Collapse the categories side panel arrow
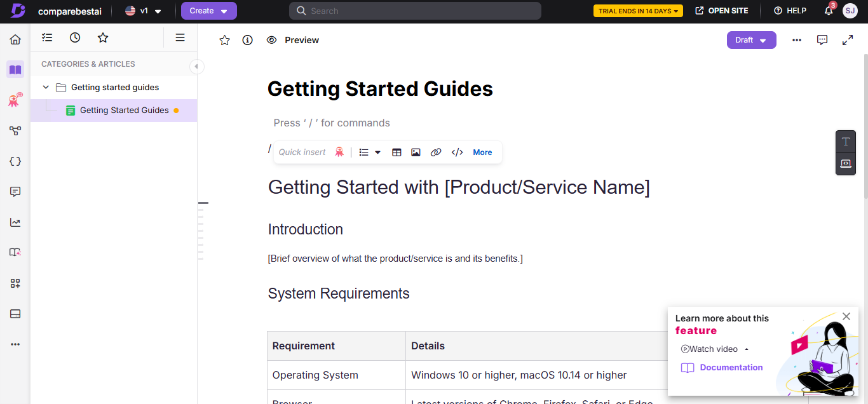Viewport: 868px width, 404px height. (196, 66)
